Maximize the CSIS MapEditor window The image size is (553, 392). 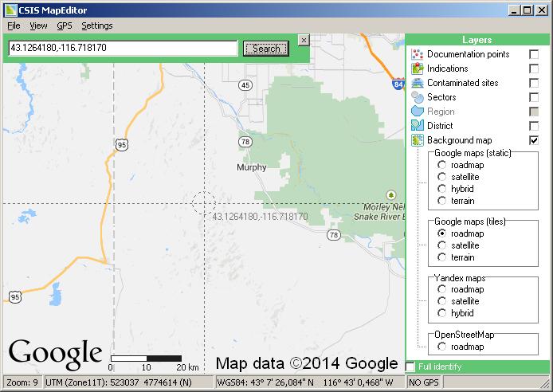click(528, 10)
